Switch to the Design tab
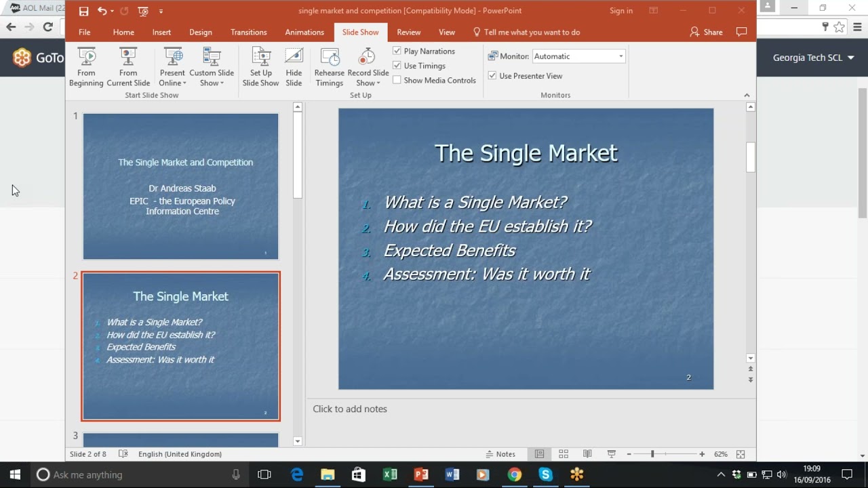Image resolution: width=868 pixels, height=488 pixels. point(201,32)
